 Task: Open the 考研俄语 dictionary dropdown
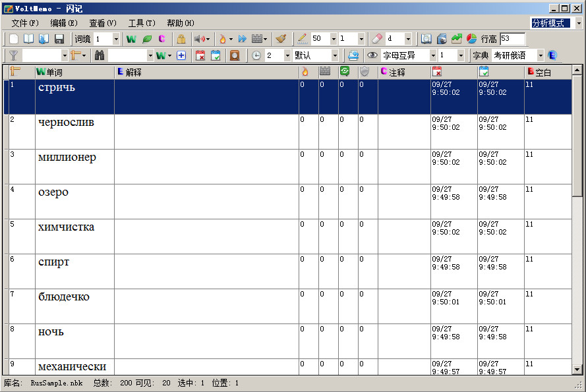(x=541, y=55)
